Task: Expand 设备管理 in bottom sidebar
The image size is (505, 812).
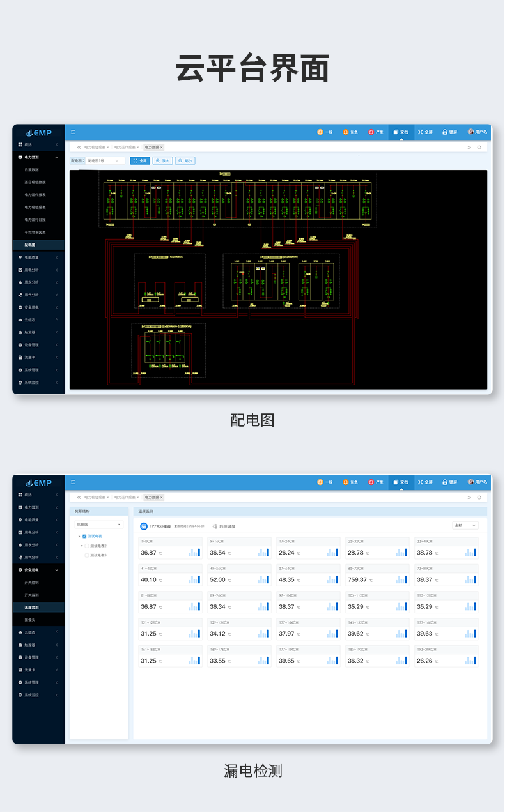Action: tap(38, 657)
